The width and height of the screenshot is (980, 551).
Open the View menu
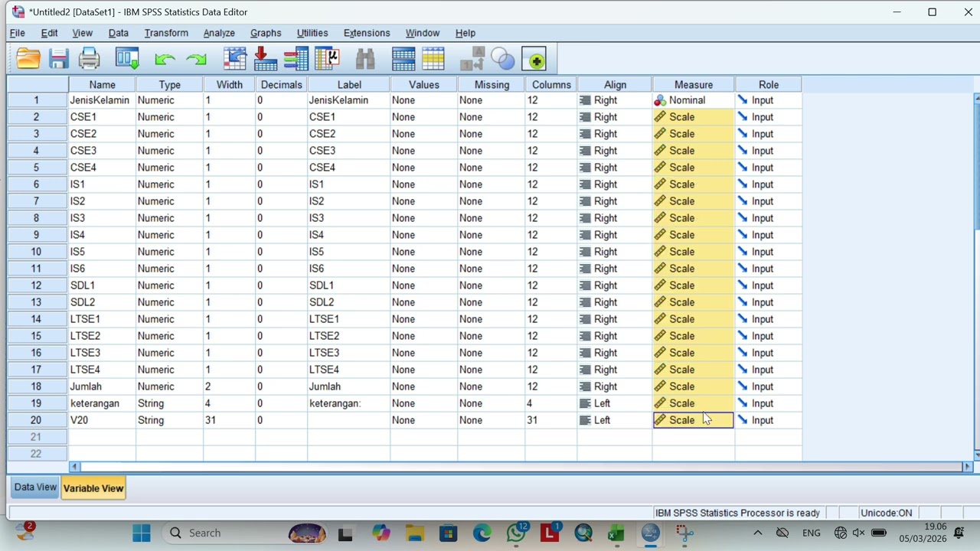pos(82,33)
